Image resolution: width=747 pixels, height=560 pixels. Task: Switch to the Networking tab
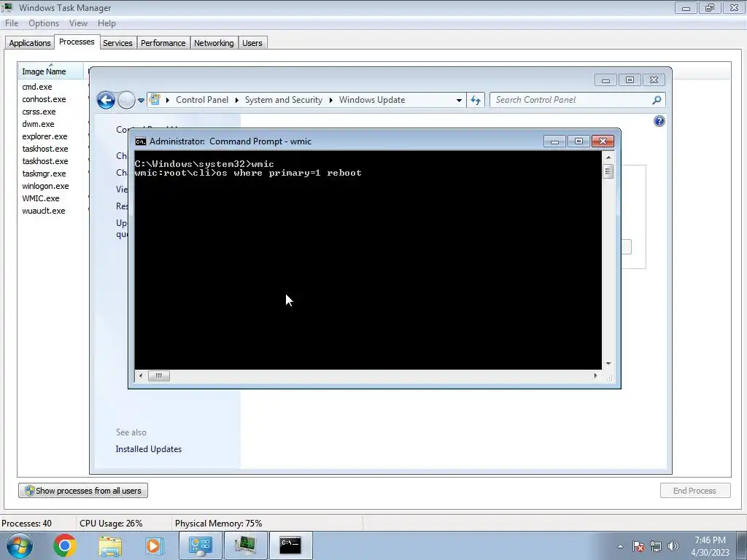click(214, 43)
